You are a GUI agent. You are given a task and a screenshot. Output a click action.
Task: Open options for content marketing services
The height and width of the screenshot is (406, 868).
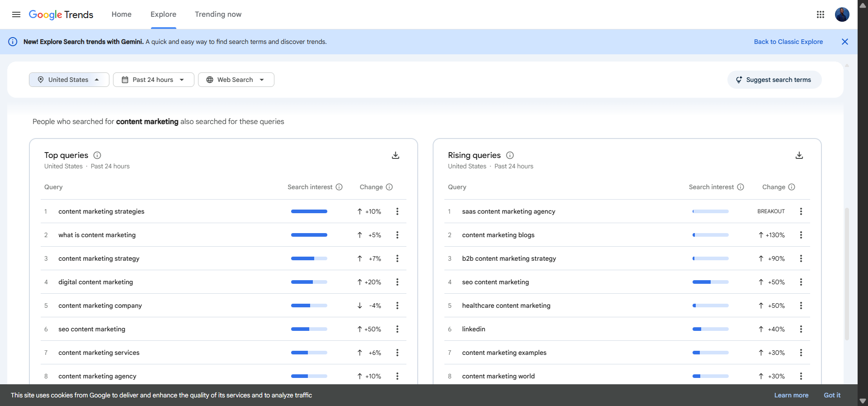(397, 353)
